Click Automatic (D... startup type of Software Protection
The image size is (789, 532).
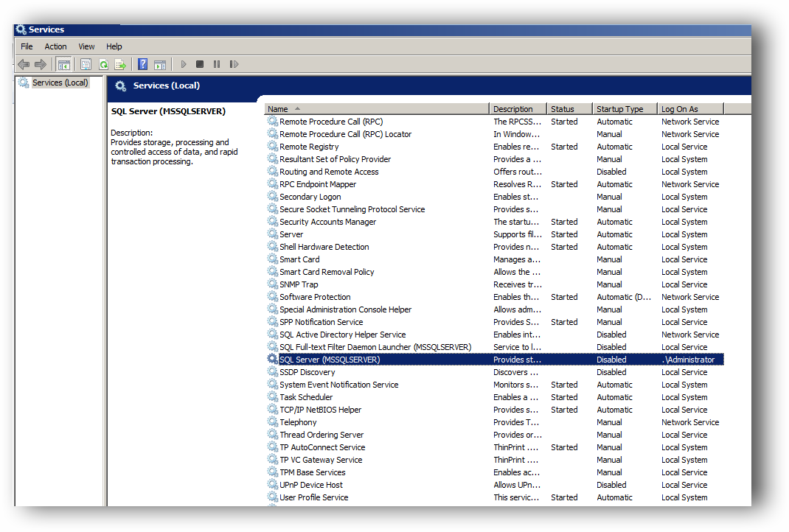tap(624, 297)
